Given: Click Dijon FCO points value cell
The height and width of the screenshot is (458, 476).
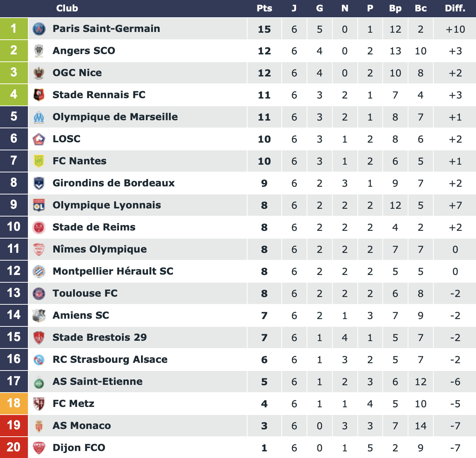Looking at the screenshot, I should point(264,448).
